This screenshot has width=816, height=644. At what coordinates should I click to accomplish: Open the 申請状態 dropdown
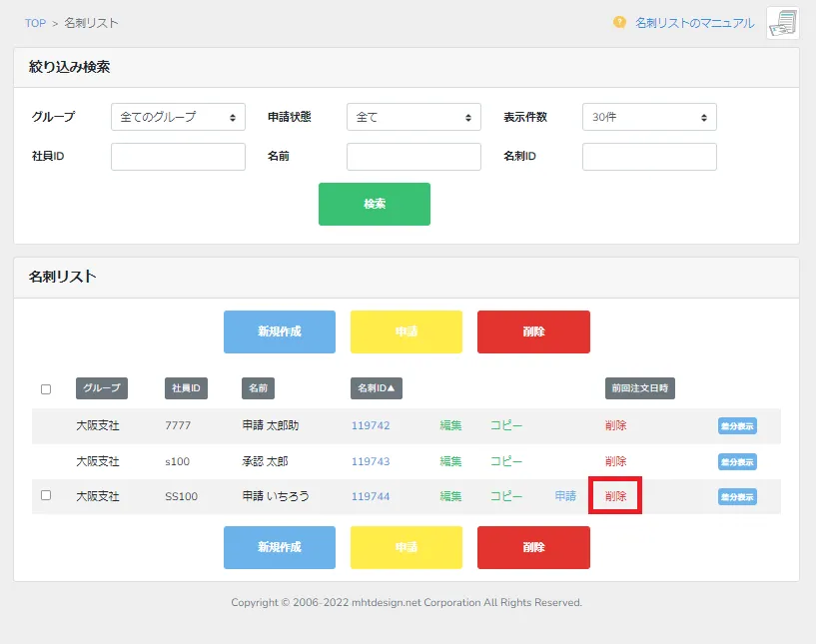pyautogui.click(x=413, y=116)
